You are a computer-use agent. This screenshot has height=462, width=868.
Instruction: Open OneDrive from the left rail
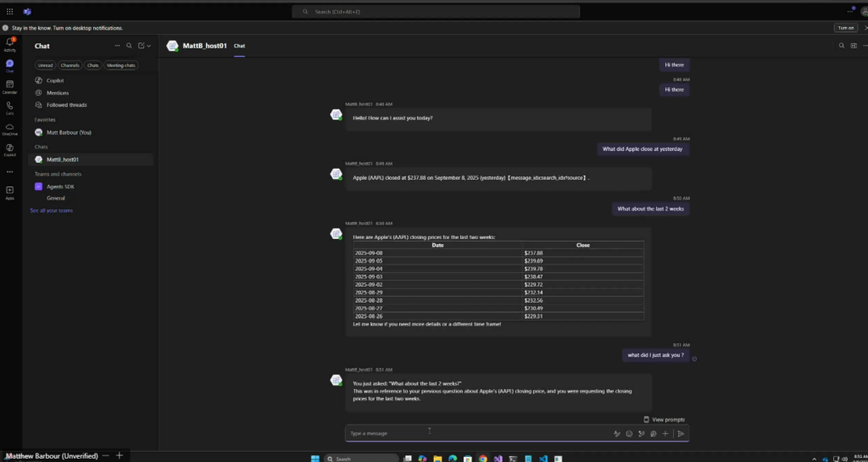[x=10, y=129]
